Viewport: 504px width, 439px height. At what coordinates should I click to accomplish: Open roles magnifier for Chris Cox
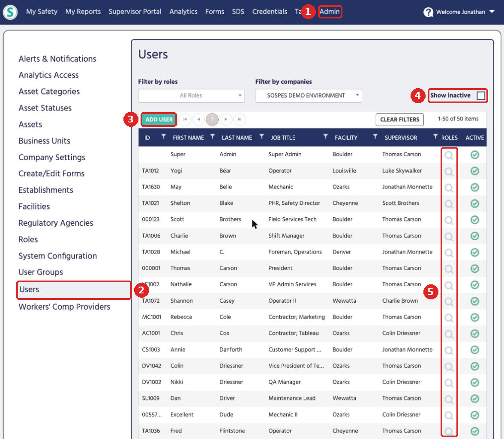[449, 334]
